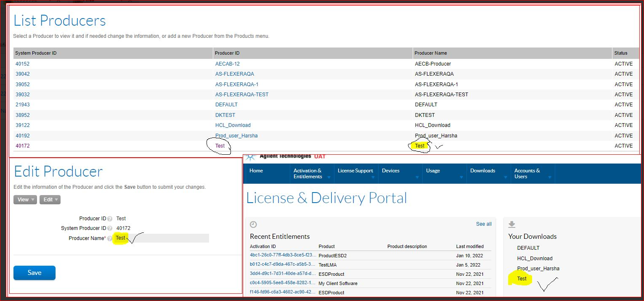Select the AECAB-12 producer ID link

pos(228,64)
